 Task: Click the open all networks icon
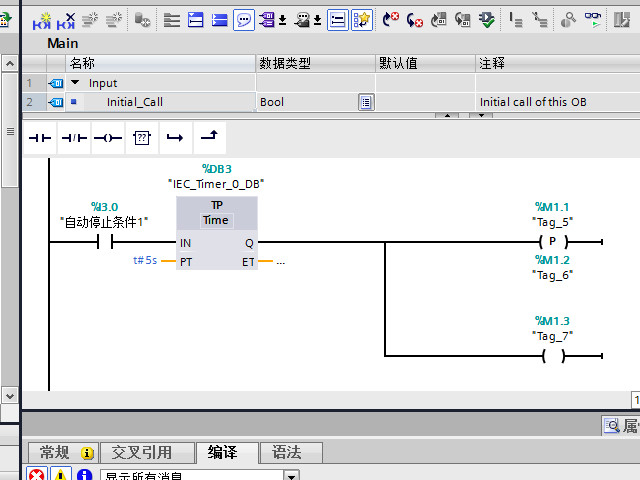click(172, 20)
